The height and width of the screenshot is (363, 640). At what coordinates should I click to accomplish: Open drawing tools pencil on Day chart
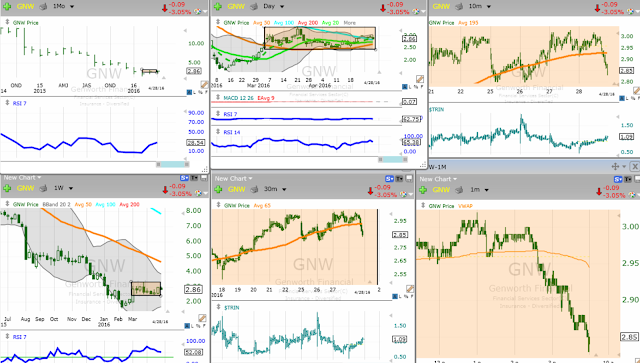pyautogui.click(x=420, y=79)
